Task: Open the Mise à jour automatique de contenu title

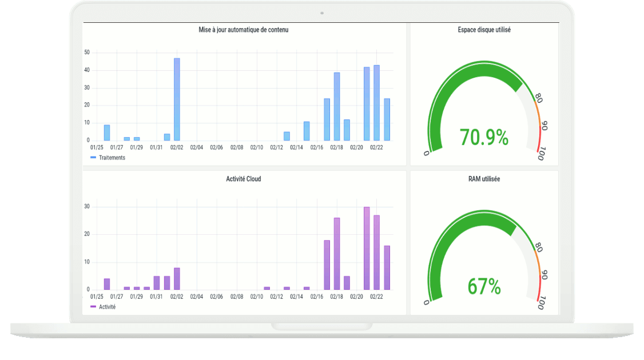Action: click(244, 30)
